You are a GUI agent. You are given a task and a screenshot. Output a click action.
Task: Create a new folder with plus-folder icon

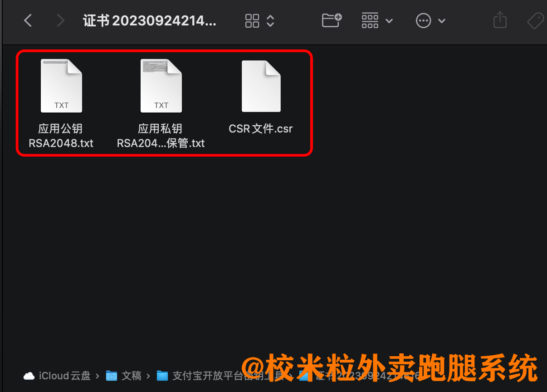tap(332, 20)
